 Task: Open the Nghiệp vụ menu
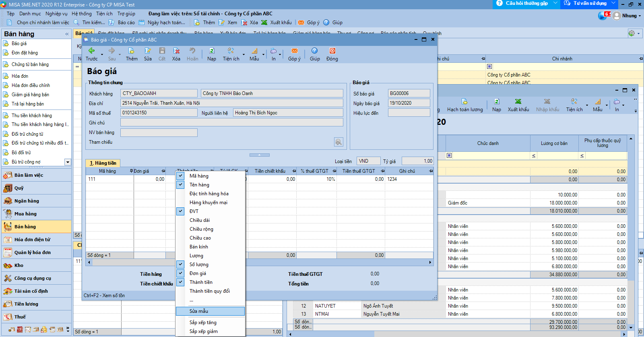(x=56, y=14)
